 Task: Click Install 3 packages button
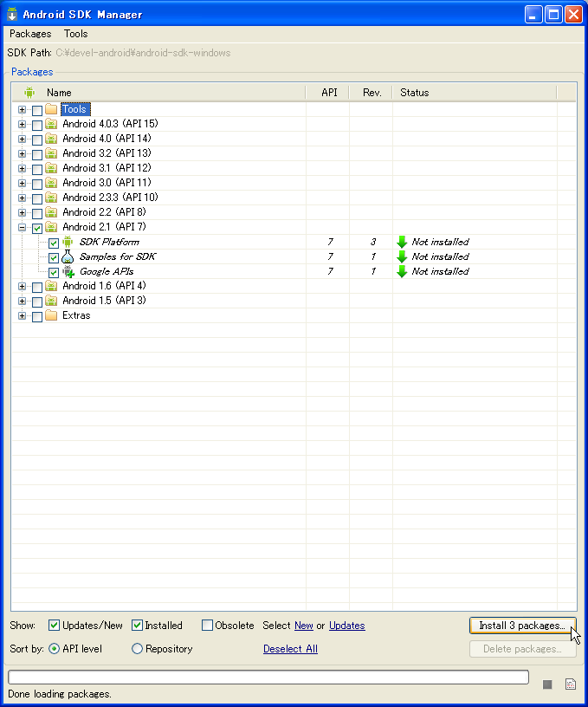click(523, 626)
